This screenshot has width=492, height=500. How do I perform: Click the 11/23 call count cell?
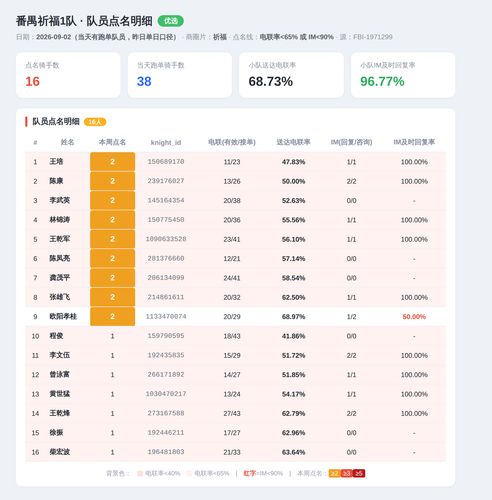(x=232, y=162)
